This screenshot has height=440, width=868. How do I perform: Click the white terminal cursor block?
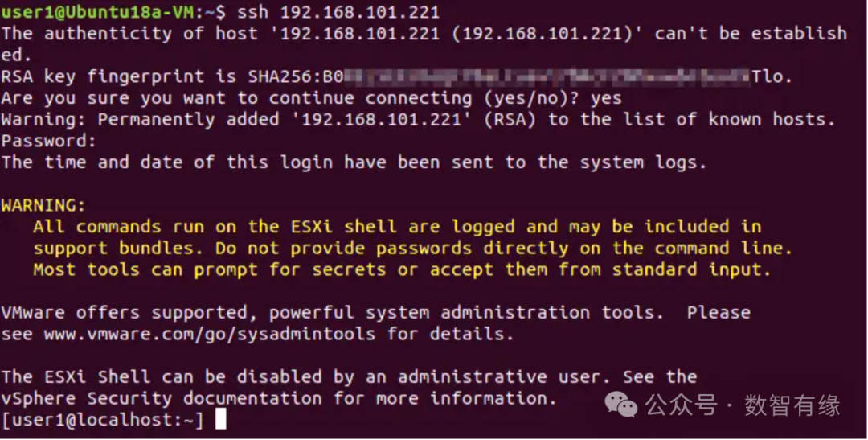coord(220,419)
